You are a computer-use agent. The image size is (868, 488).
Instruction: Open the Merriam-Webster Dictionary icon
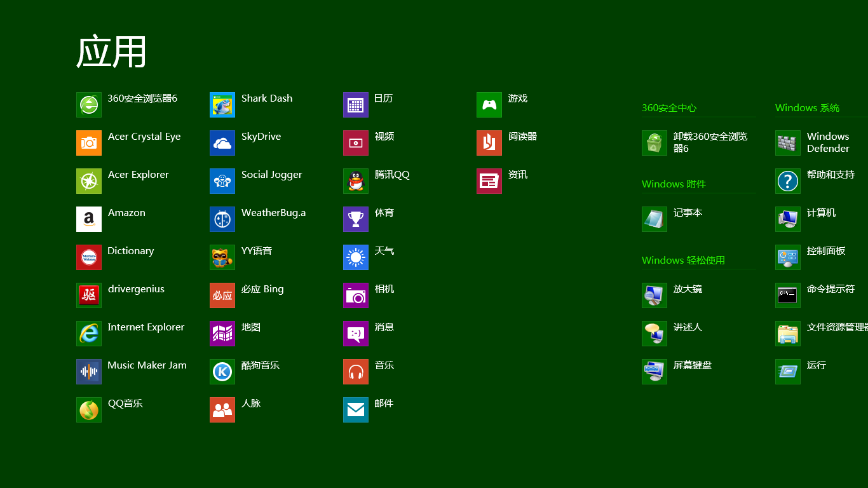(89, 257)
